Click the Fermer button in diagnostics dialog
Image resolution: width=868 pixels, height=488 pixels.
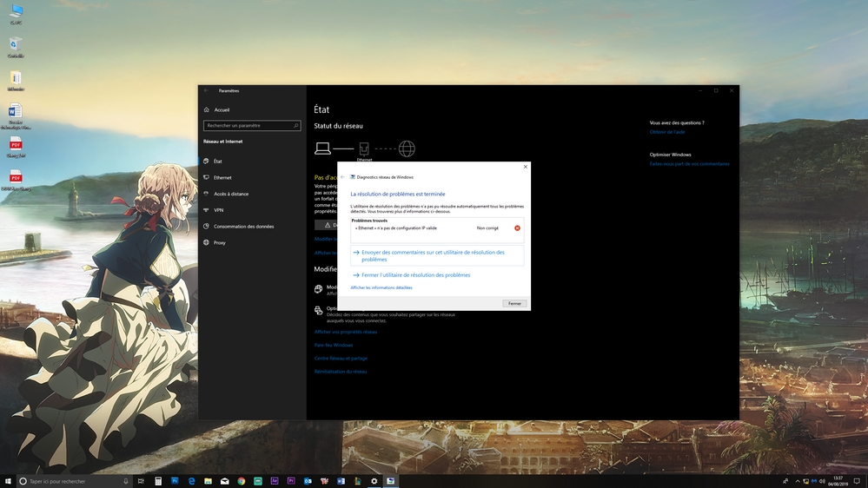[514, 304]
